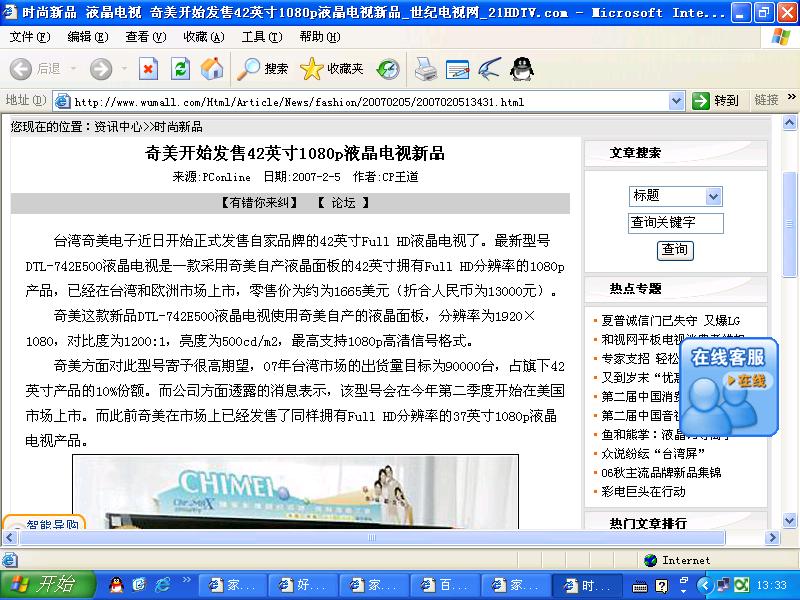
Task: Open the 收藏(A) menu
Action: (x=203, y=37)
